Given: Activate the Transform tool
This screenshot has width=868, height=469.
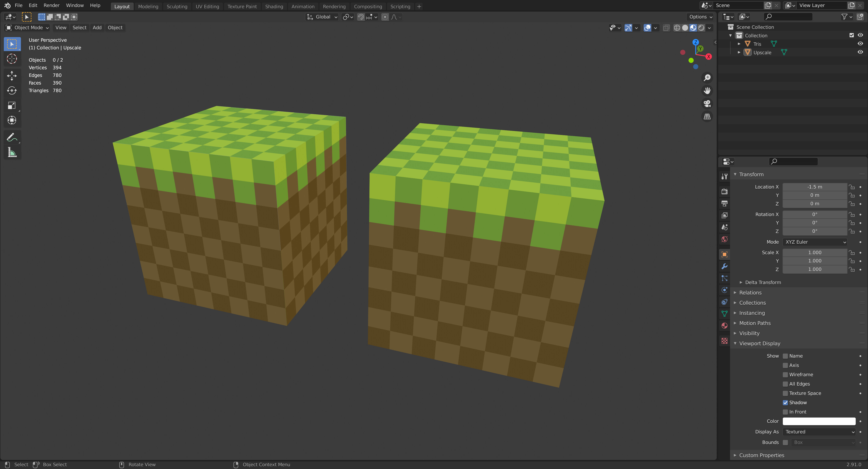Looking at the screenshot, I should click(12, 120).
